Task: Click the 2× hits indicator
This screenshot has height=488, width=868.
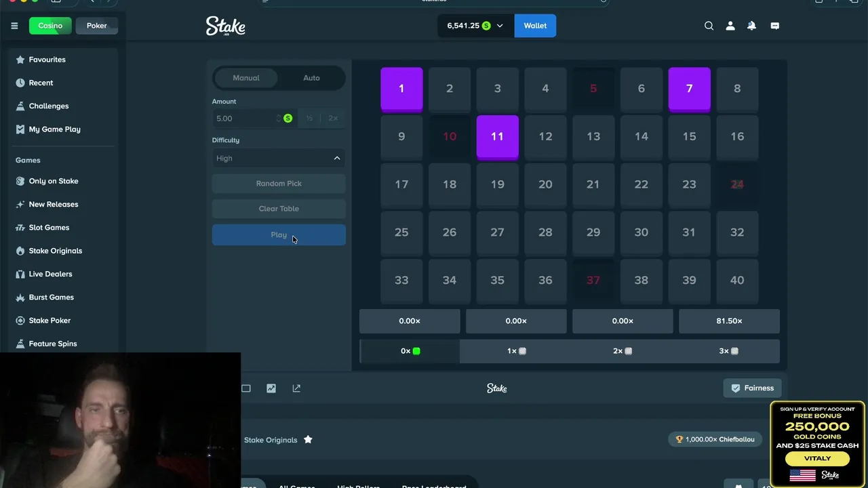Action: click(x=623, y=351)
